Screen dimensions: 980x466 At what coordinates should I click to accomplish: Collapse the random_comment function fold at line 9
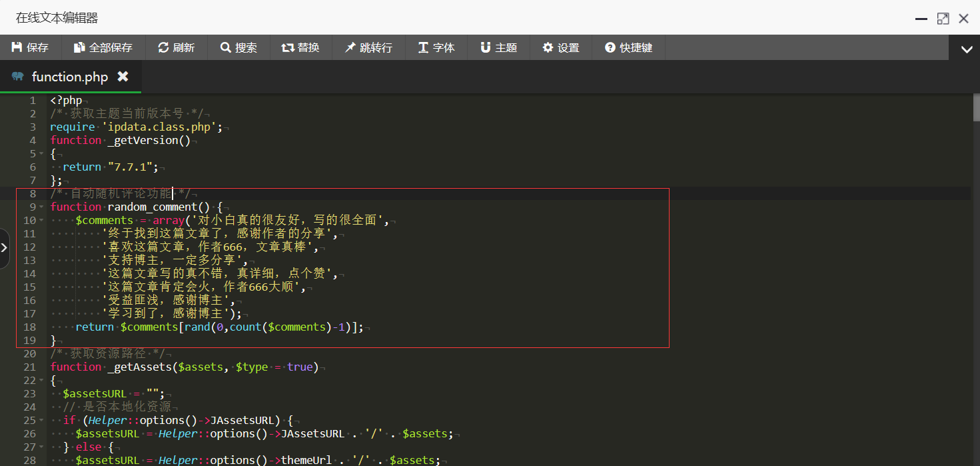(41, 207)
